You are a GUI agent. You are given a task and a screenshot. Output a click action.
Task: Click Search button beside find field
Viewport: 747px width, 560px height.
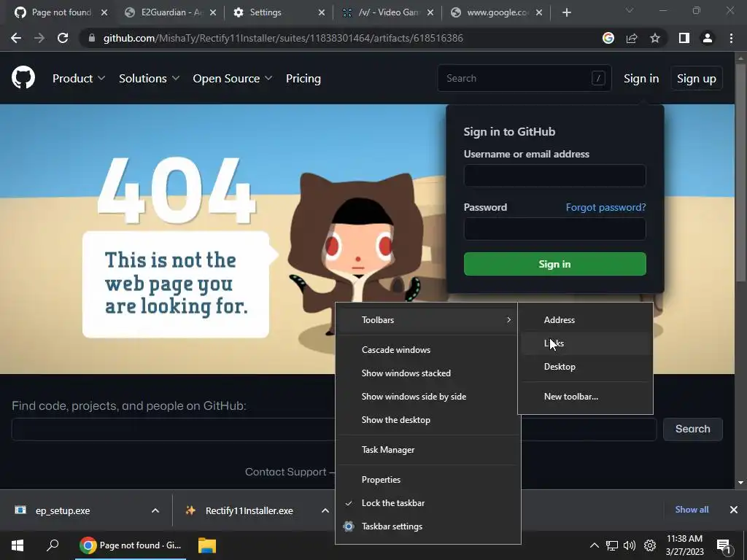click(693, 429)
